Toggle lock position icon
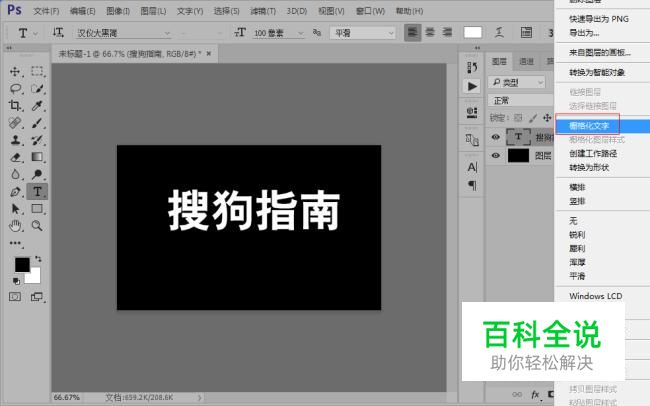The width and height of the screenshot is (650, 406). pyautogui.click(x=547, y=118)
